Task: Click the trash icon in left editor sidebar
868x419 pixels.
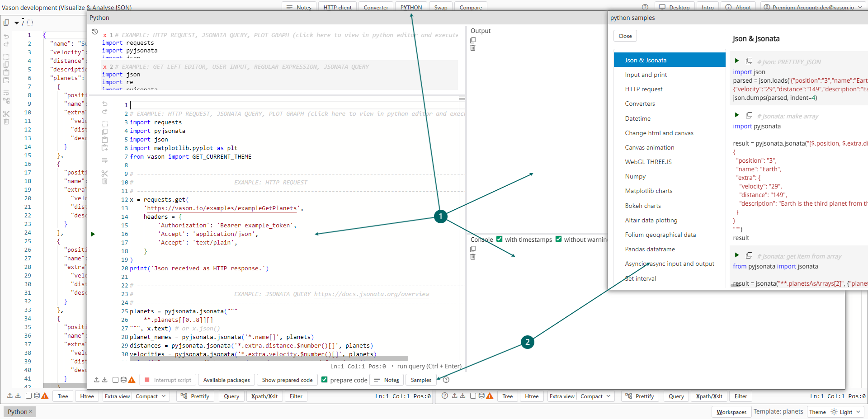Action: coord(6,122)
